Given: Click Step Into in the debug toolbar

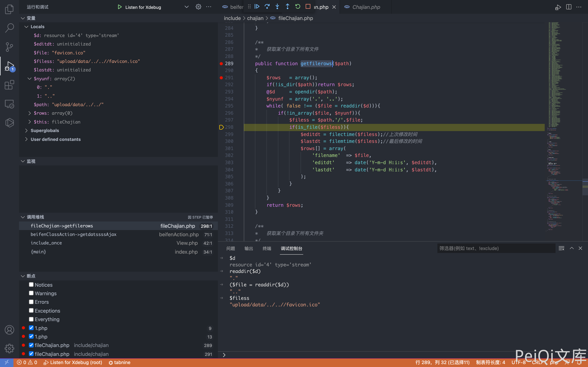Looking at the screenshot, I should click(x=277, y=7).
